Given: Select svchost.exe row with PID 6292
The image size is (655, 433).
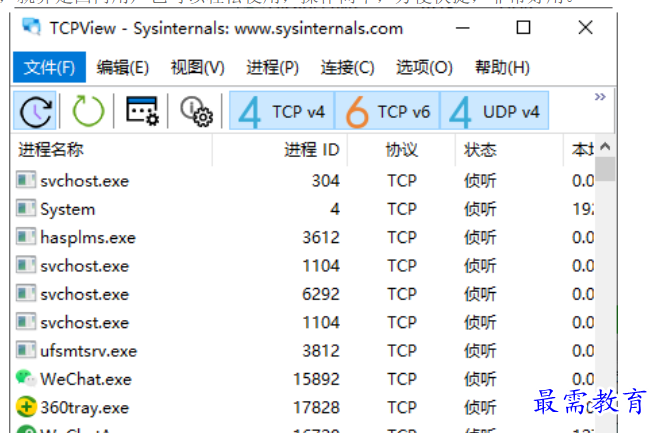Looking at the screenshot, I should (303, 294).
